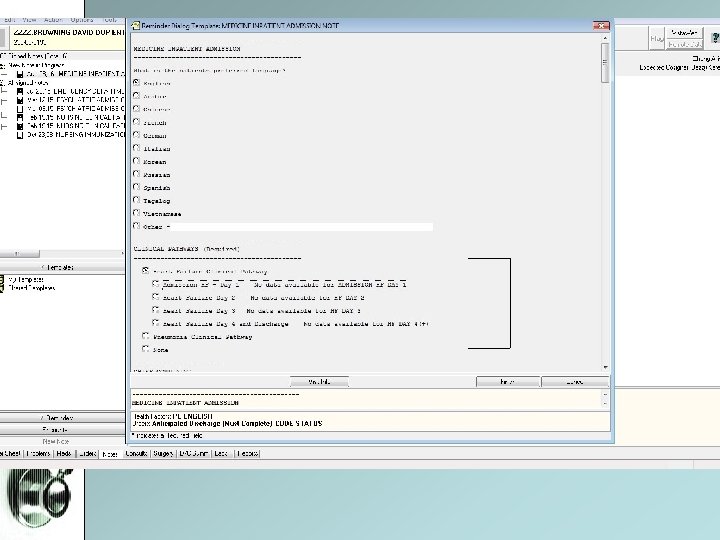Image resolution: width=720 pixels, height=540 pixels.
Task: Switch to the Labs tab
Action: (x=221, y=454)
